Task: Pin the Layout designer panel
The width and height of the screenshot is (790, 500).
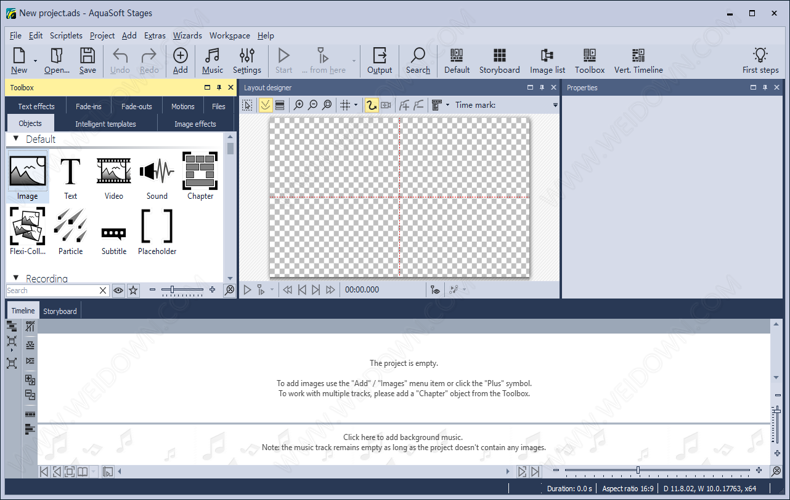Action: pos(542,87)
